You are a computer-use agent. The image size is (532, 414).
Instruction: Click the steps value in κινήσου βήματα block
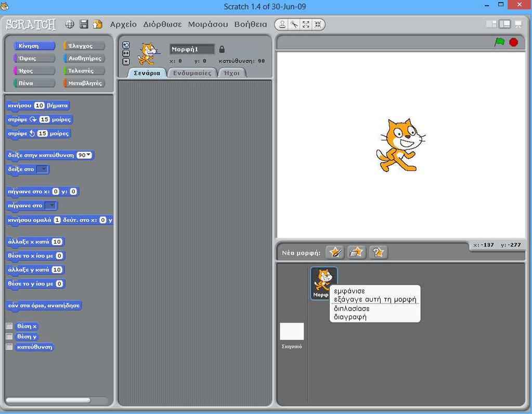[40, 105]
